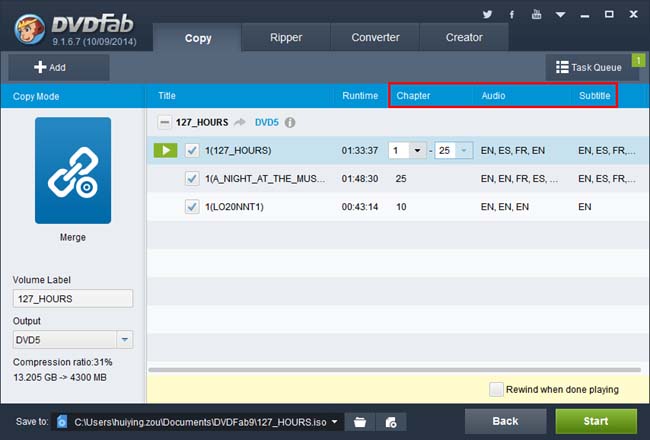Select the runtime 00:43:14 cell

[x=359, y=207]
